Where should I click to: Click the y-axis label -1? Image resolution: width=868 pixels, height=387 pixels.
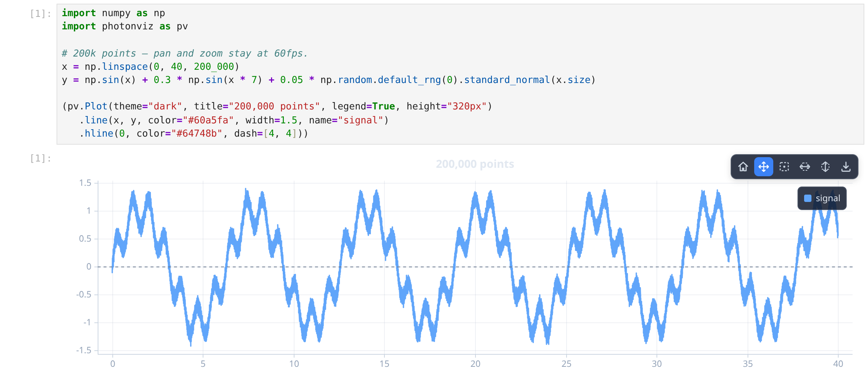pos(87,322)
